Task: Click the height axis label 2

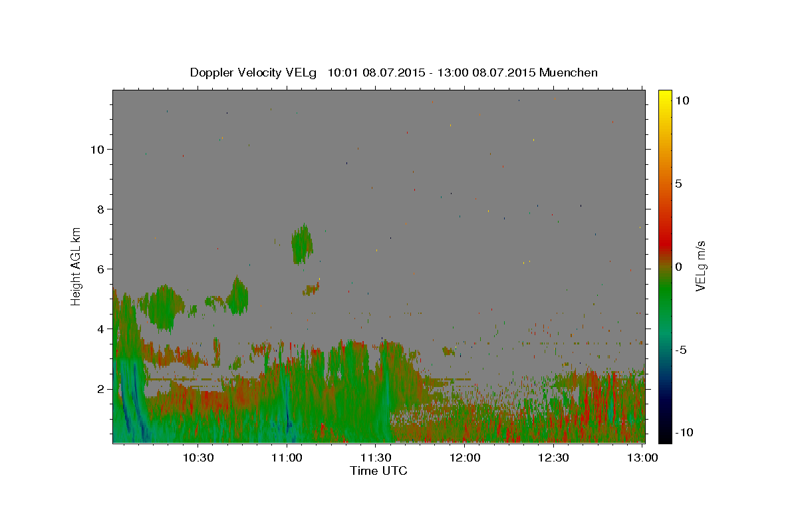Action: [x=100, y=388]
